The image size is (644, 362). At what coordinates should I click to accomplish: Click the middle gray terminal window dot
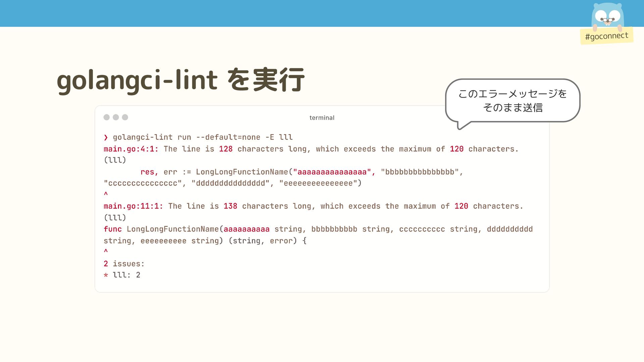(116, 117)
